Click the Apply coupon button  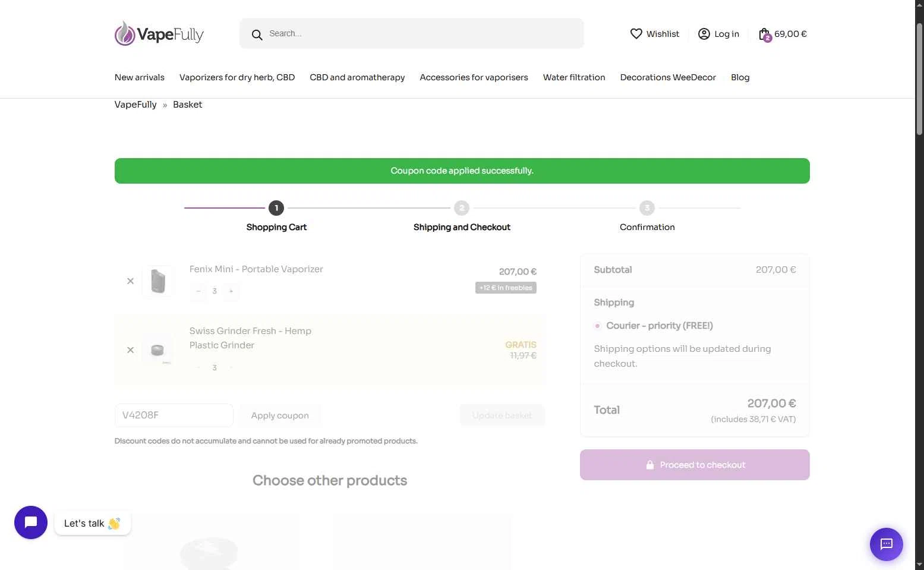tap(280, 415)
